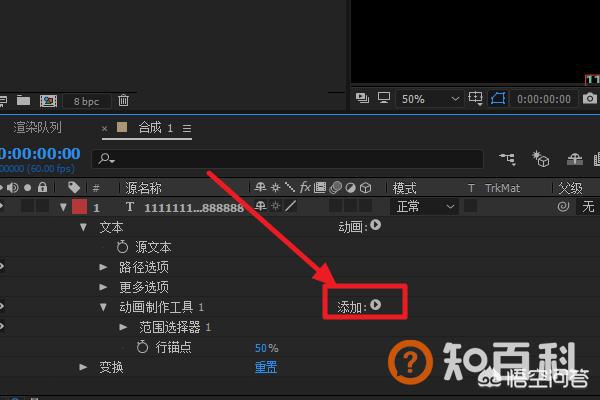The height and width of the screenshot is (400, 600).
Task: Open the 添加 add property menu arrow
Action: click(375, 305)
